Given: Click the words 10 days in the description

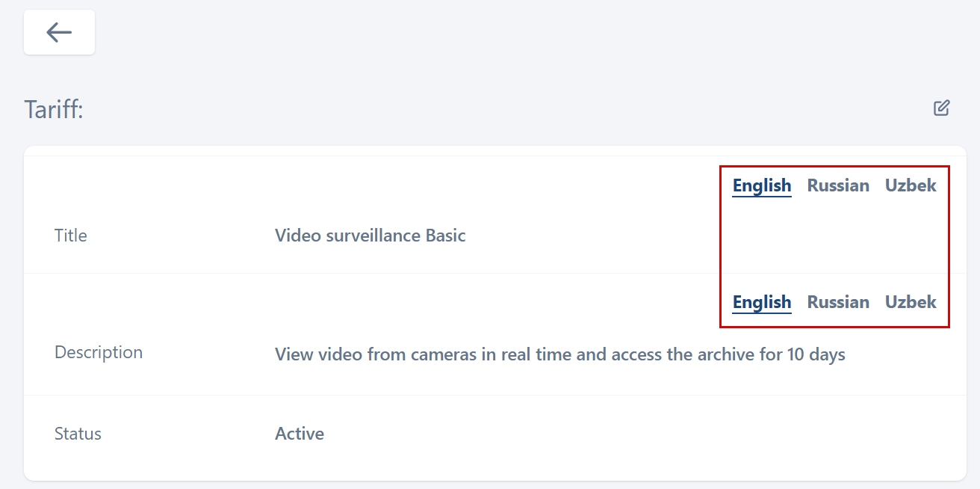Looking at the screenshot, I should [816, 354].
